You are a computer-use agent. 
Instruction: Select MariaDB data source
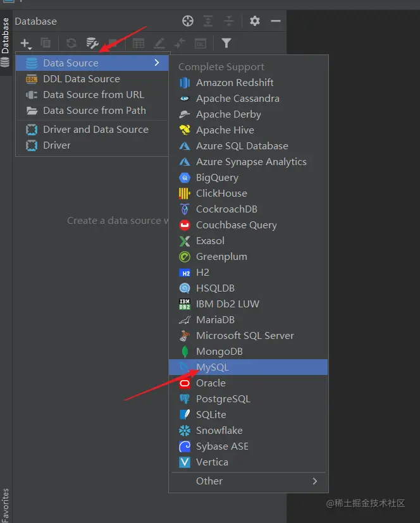pos(248,320)
